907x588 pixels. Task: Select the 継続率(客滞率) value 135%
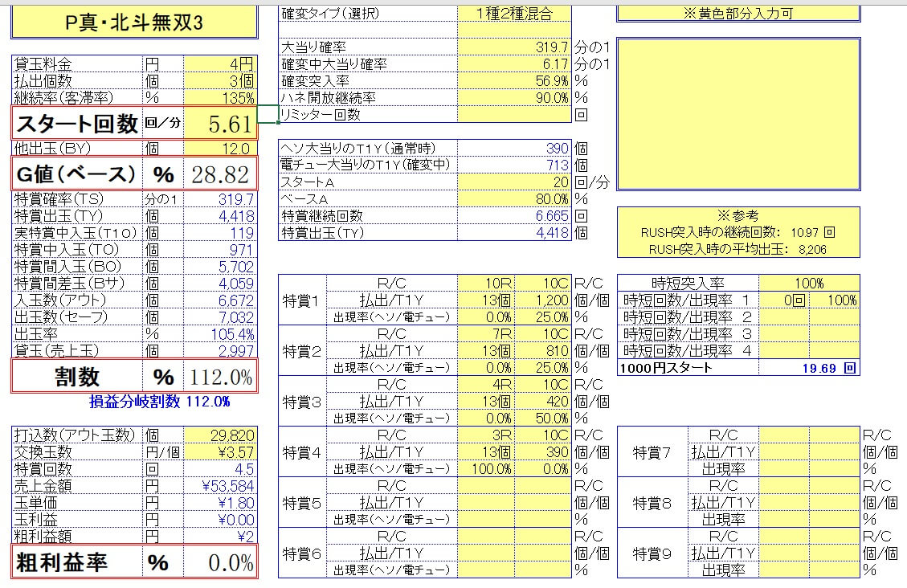[220, 97]
